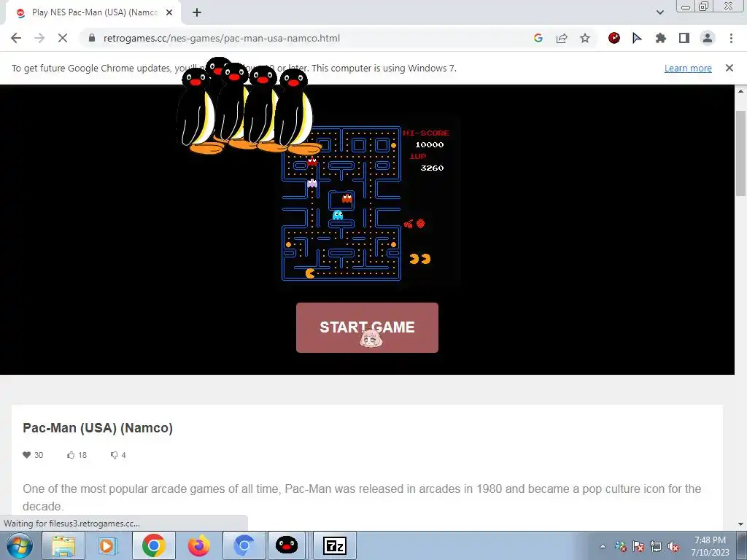Click the page vertical scrollbar thumb

tap(741, 153)
